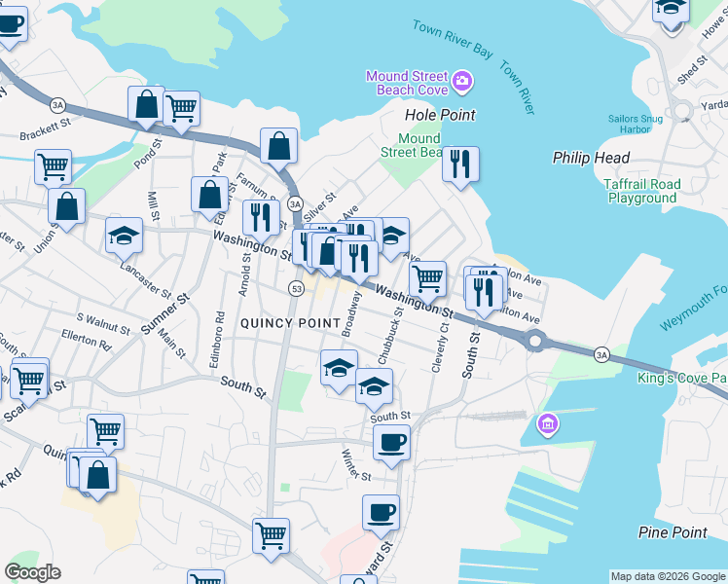Select the Sailors Snug Harbor label

[636, 124]
